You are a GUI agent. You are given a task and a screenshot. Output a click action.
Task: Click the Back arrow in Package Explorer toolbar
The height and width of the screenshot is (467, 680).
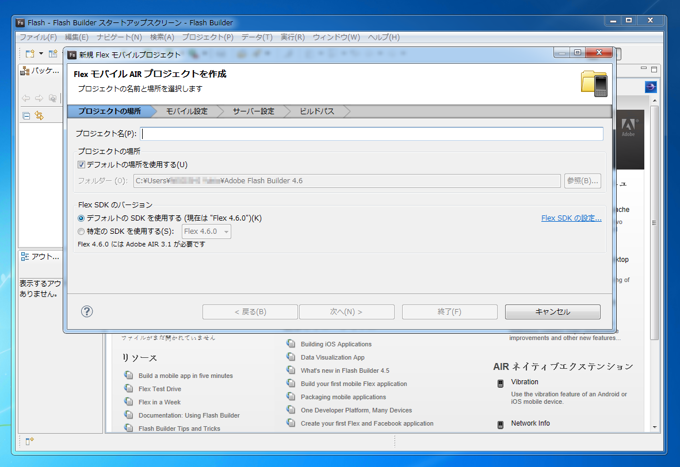pos(26,98)
